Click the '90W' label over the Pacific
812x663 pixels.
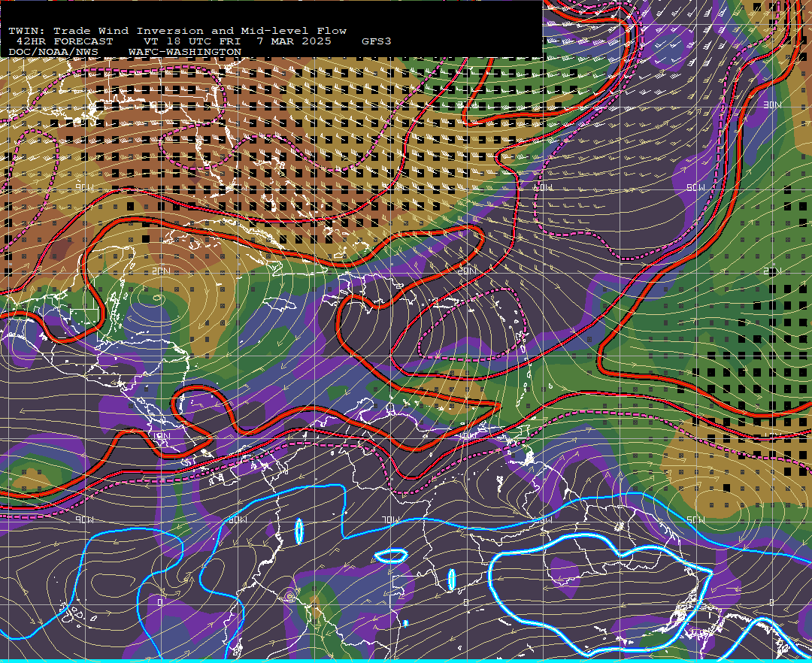click(x=84, y=519)
